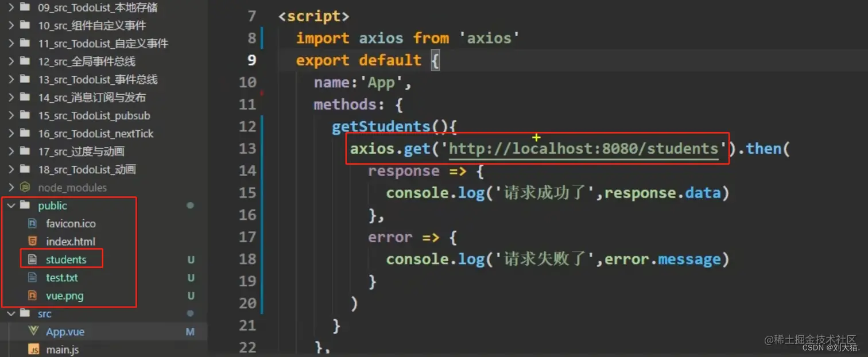This screenshot has height=357, width=868.
Task: Click the "export default" text on line 9
Action: (359, 60)
